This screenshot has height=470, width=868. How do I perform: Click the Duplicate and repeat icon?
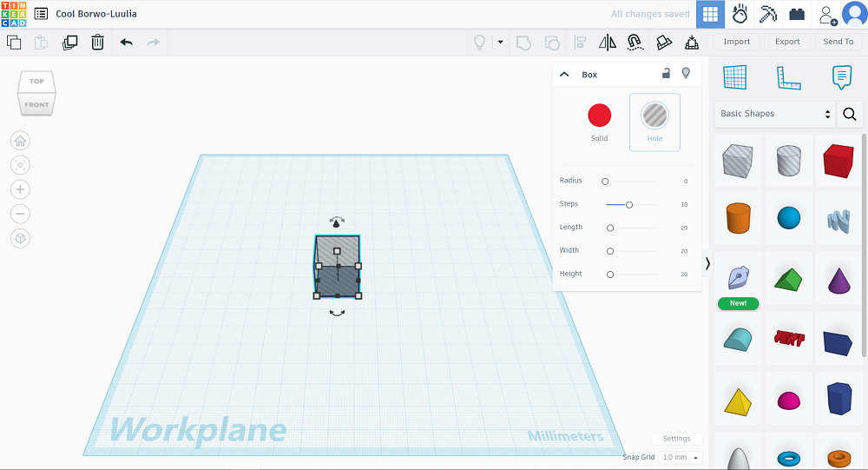pyautogui.click(x=69, y=42)
